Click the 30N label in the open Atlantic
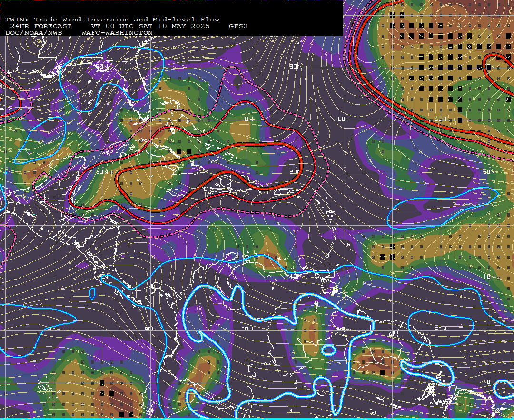 click(x=295, y=67)
